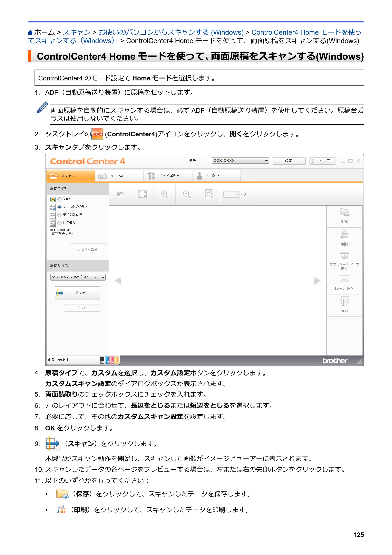
Task: Click the scan icon shown in step 9
Action: point(53,444)
